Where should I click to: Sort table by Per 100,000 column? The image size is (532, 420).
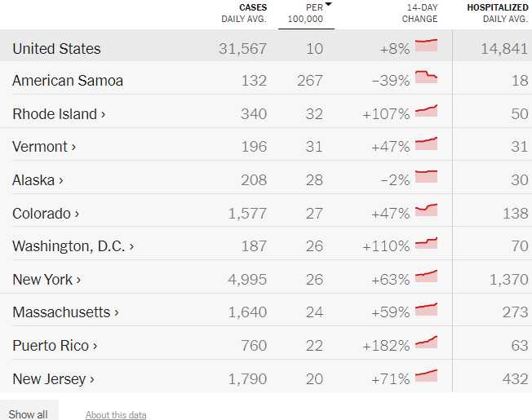[306, 13]
